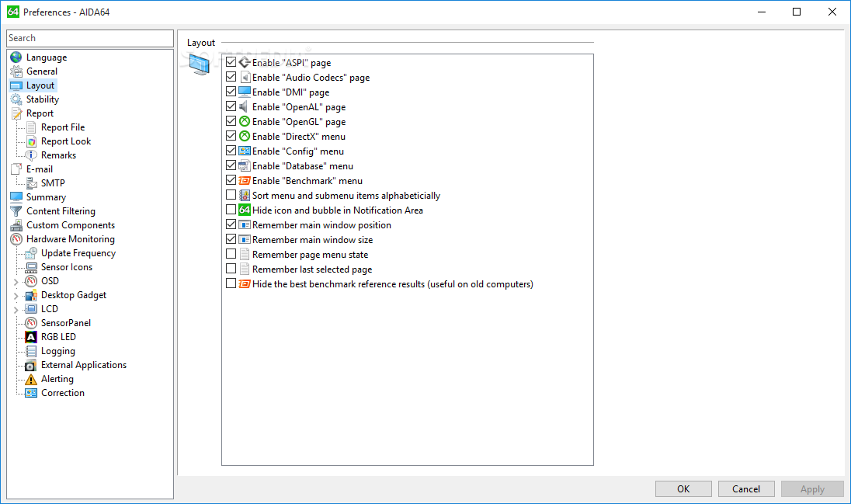Expand the Desktop Gadget tree node

[x=16, y=296]
